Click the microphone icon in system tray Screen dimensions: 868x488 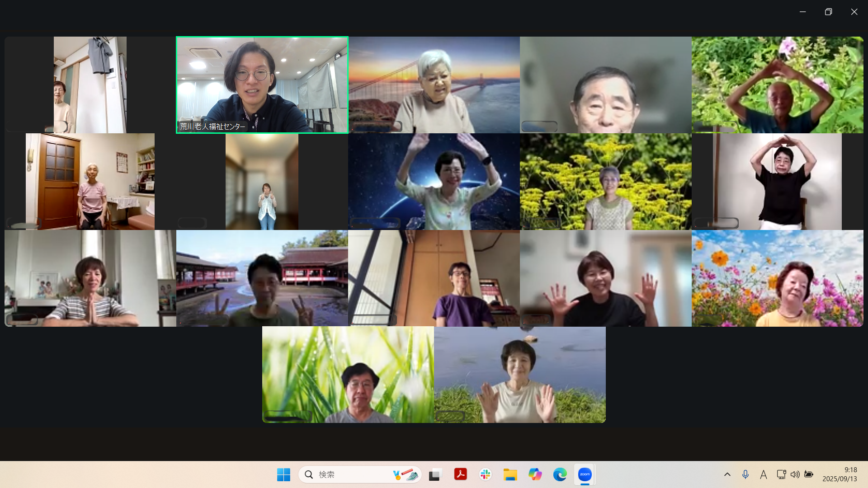click(745, 474)
